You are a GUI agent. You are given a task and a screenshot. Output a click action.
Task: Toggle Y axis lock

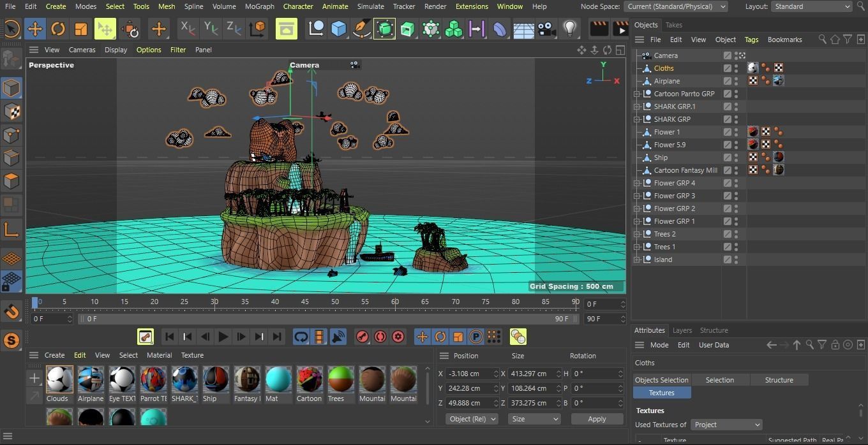click(x=211, y=29)
